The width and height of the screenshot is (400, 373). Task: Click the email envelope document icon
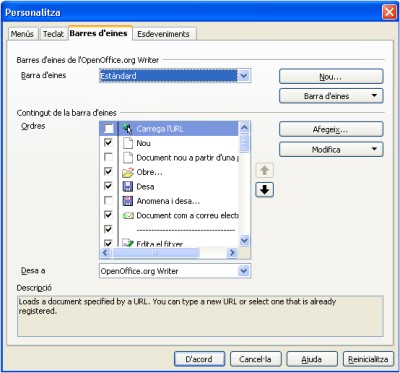[x=128, y=216]
